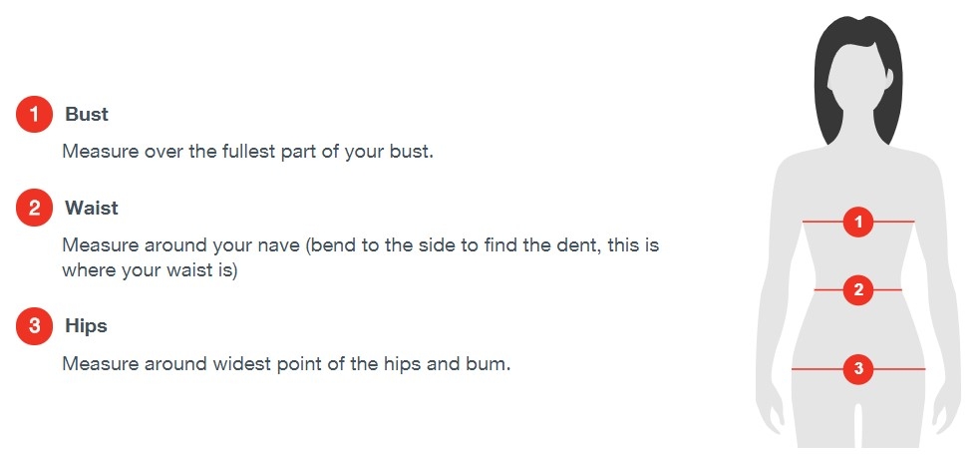Select the number 3 marker on figure's hips
Screen dimensions: 980x463
pyautogui.click(x=858, y=369)
